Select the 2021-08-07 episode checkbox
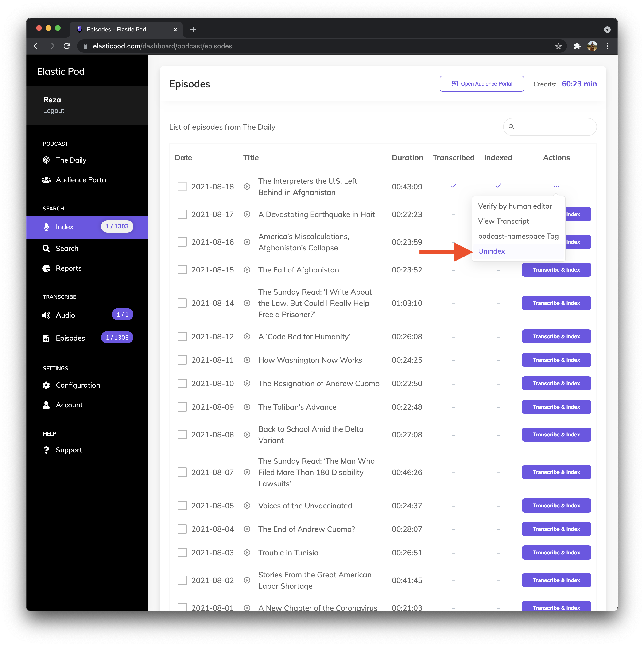Image resolution: width=644 pixels, height=646 pixels. [x=182, y=472]
